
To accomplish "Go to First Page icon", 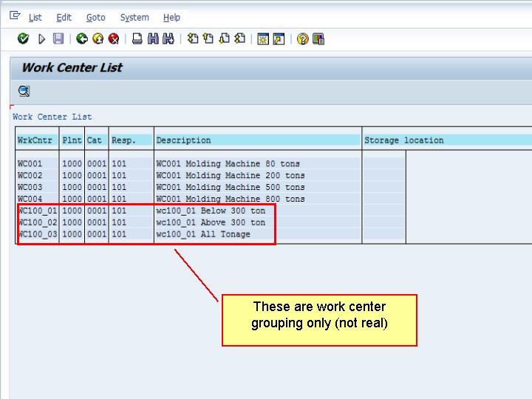I will click(193, 38).
